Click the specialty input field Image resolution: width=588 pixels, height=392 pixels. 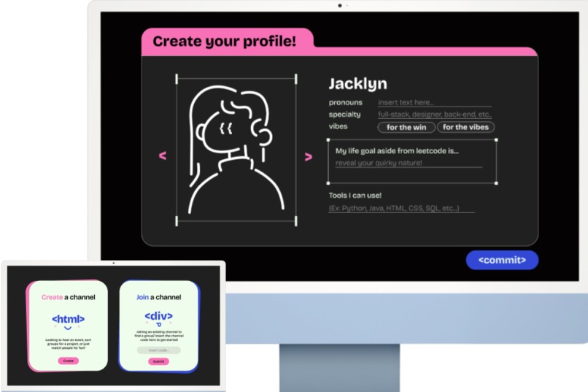pos(435,115)
